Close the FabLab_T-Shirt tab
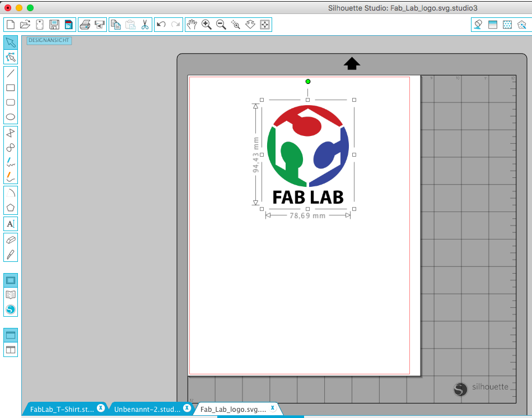 [101, 408]
